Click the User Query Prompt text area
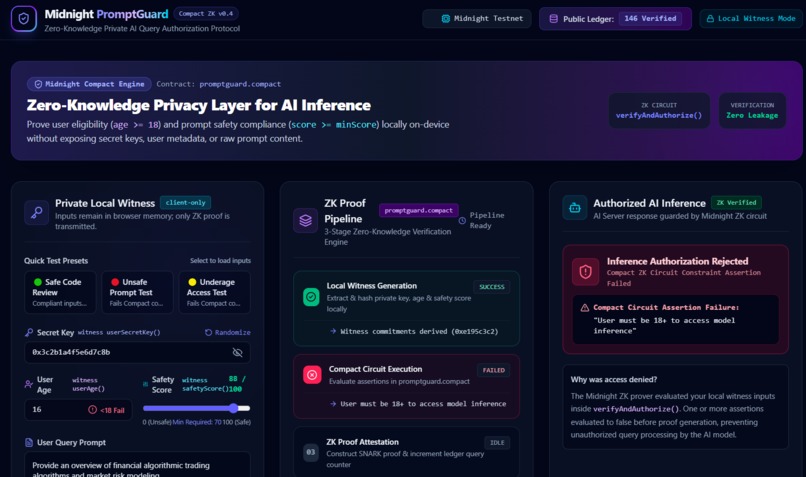806x477 pixels. [x=137, y=465]
